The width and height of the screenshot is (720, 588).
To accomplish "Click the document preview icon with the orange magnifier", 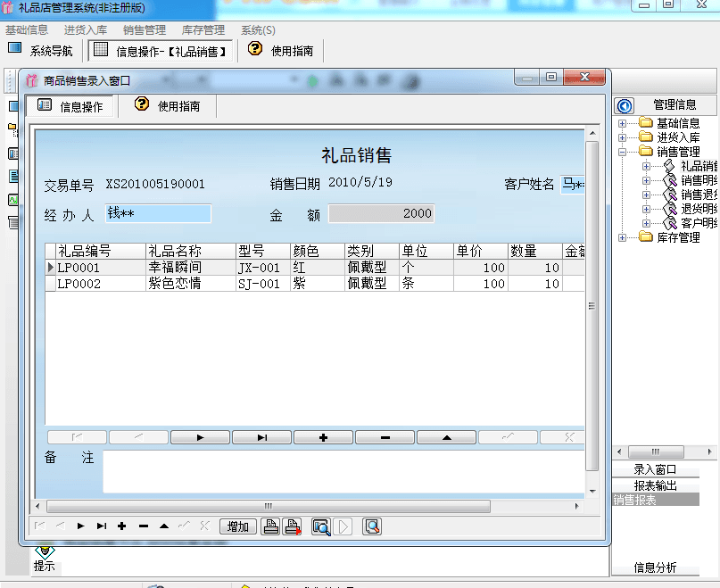I will click(x=372, y=526).
